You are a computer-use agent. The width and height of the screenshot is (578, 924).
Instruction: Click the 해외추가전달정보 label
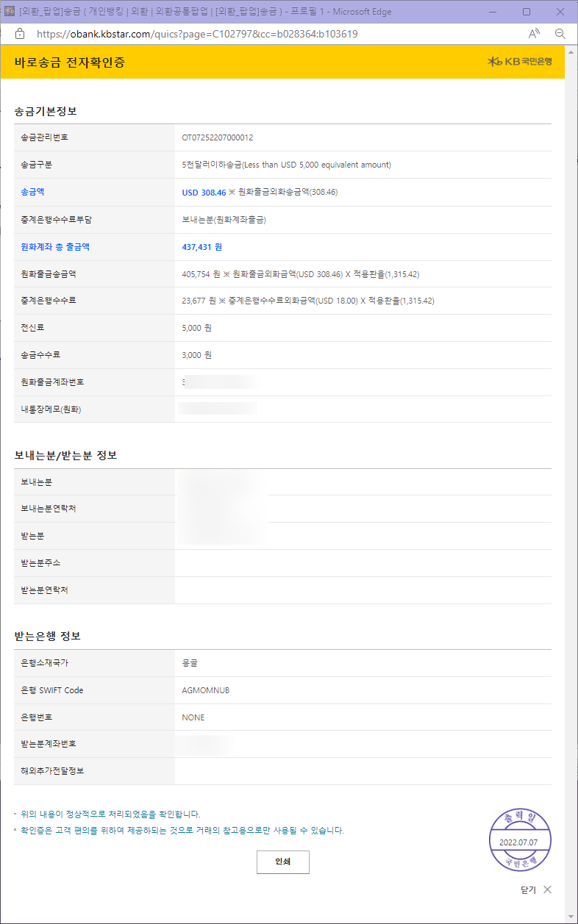(52, 771)
